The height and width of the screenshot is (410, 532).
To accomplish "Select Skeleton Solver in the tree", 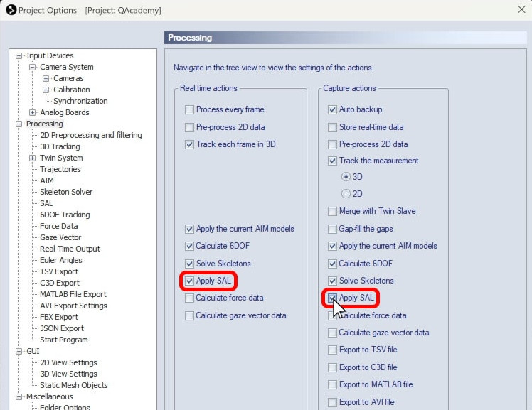I will [66, 192].
